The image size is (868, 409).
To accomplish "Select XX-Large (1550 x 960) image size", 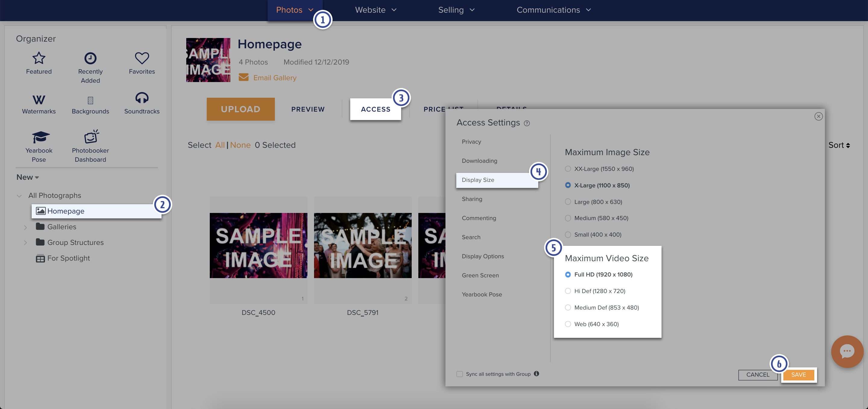I will coord(568,169).
